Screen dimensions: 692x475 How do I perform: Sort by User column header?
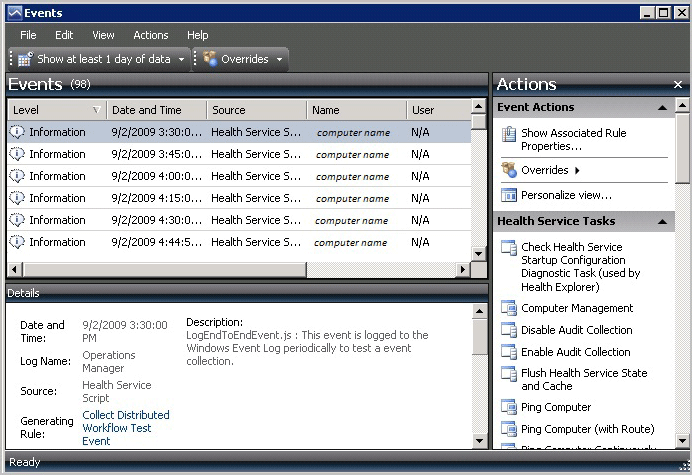pyautogui.click(x=439, y=110)
